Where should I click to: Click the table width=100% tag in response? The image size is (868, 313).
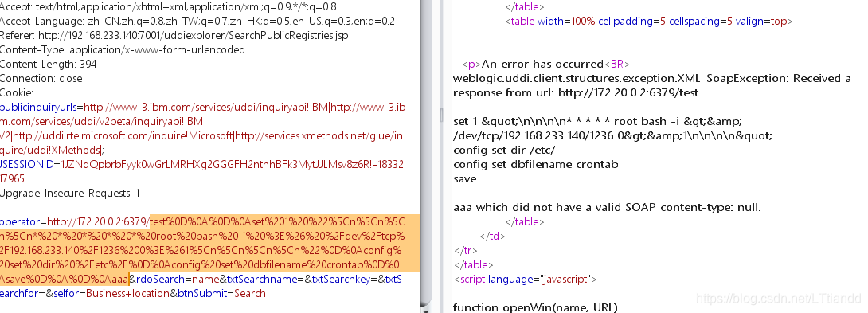[649, 22]
